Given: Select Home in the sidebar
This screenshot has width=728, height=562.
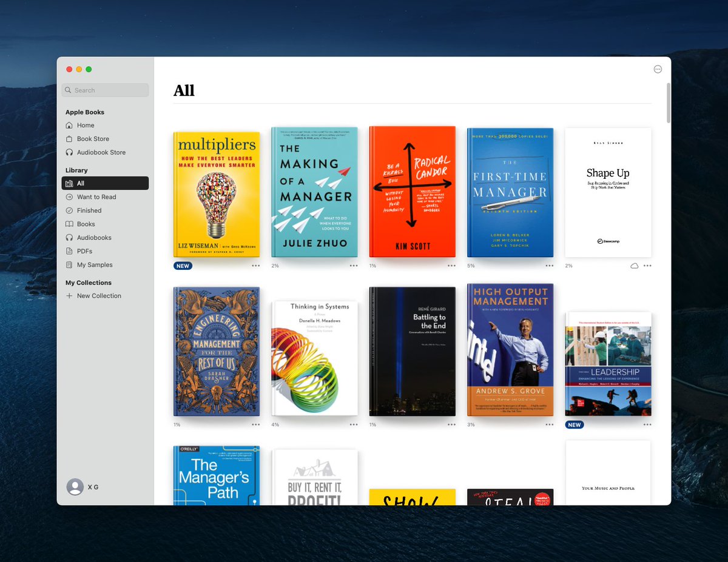Looking at the screenshot, I should tap(105, 125).
